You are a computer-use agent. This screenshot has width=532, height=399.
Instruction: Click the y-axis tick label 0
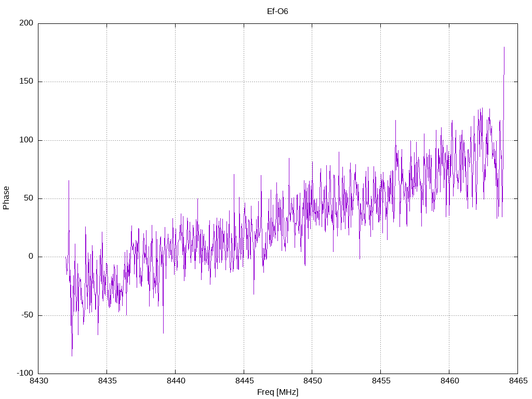click(x=31, y=257)
